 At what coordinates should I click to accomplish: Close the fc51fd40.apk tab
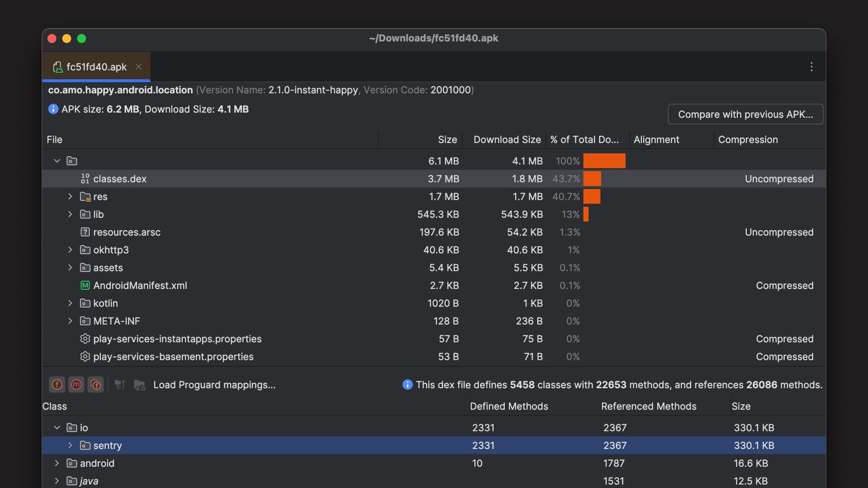point(139,67)
